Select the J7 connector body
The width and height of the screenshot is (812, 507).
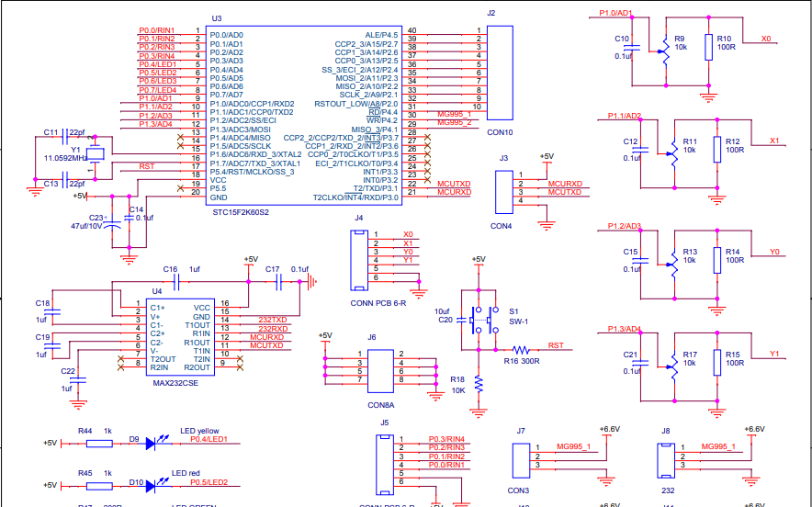coord(521,460)
